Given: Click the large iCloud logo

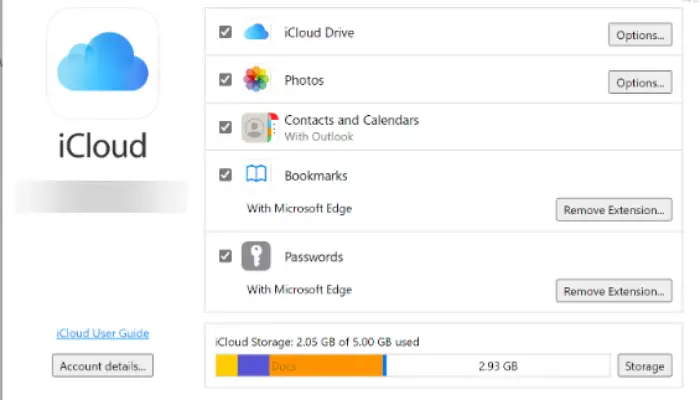Looking at the screenshot, I should pos(103,62).
